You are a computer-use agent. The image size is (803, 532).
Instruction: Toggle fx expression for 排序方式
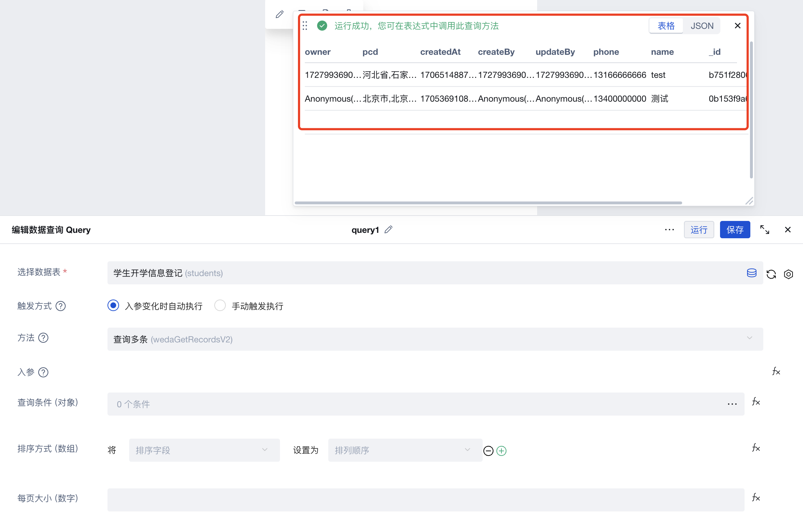click(756, 448)
